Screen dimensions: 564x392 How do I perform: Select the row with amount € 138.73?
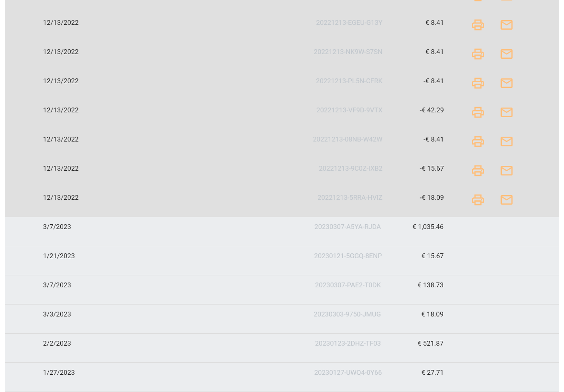tap(282, 285)
